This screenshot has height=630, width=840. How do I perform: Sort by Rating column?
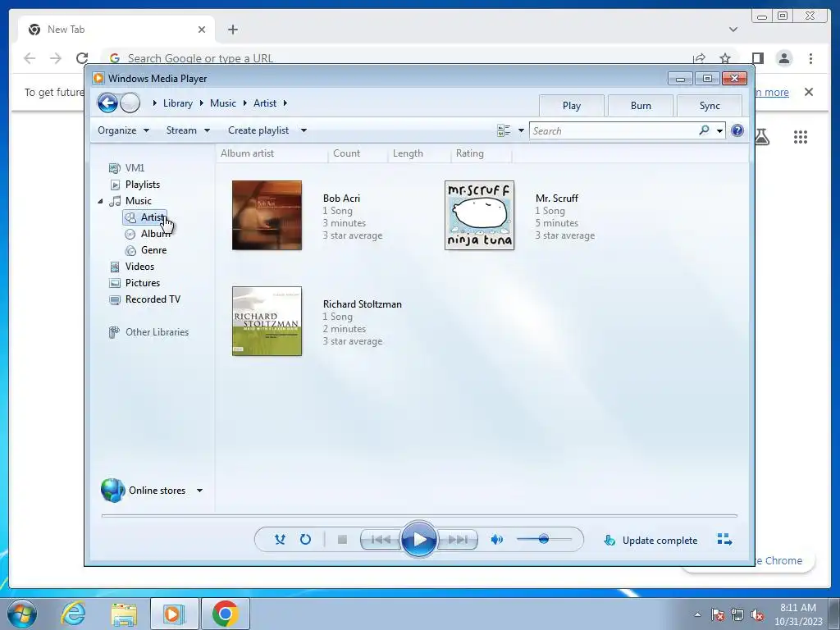point(482,153)
